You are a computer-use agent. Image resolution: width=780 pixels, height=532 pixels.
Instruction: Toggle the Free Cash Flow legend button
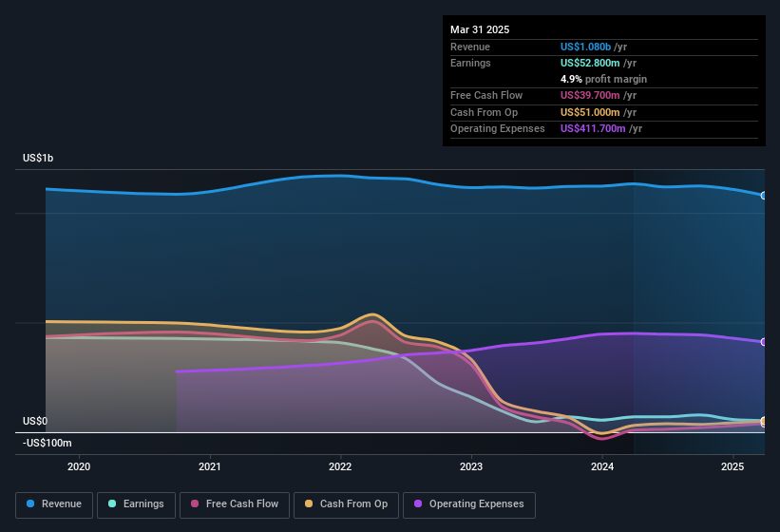[x=235, y=504]
